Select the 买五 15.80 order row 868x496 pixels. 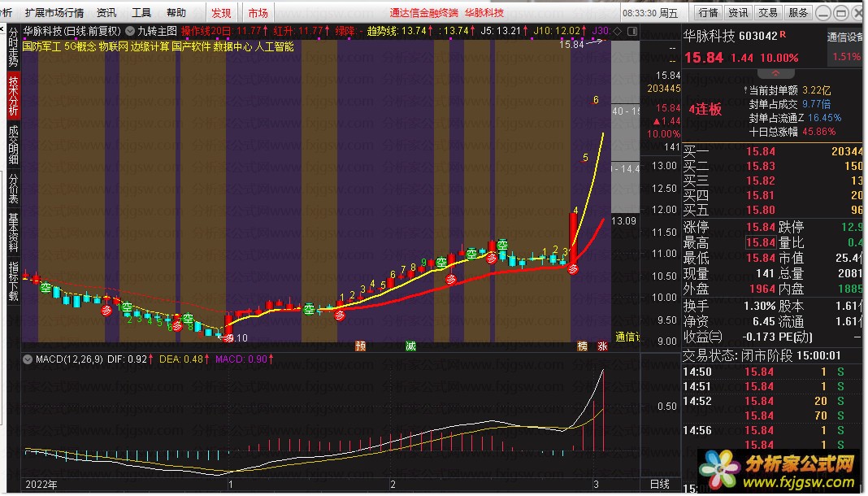(x=772, y=210)
